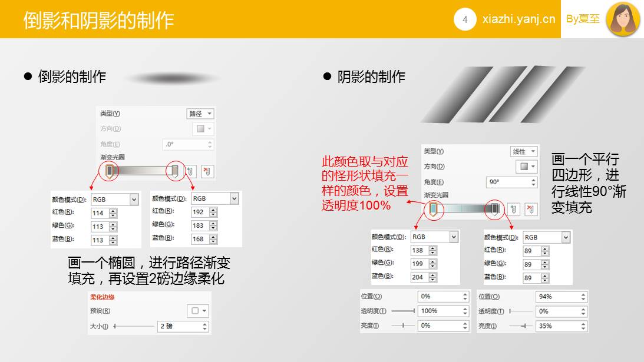The image size is (644, 362).
Task: Click the transparency slider set to 100%
Action: pos(404,311)
